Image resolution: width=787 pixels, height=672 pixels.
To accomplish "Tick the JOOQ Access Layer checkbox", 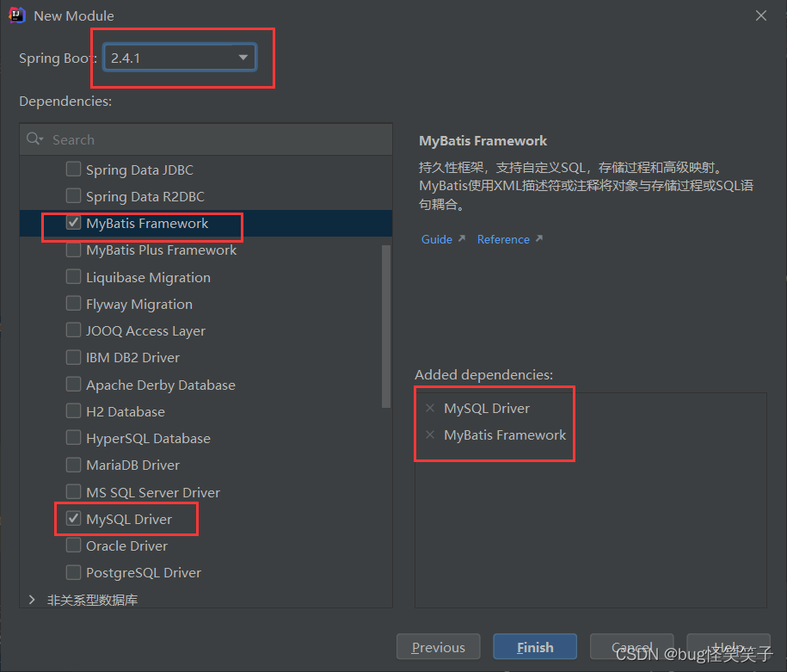I will [73, 330].
